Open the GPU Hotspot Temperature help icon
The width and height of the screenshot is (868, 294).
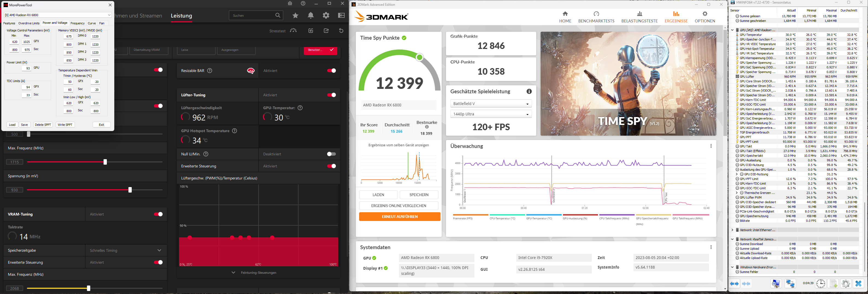tap(234, 131)
